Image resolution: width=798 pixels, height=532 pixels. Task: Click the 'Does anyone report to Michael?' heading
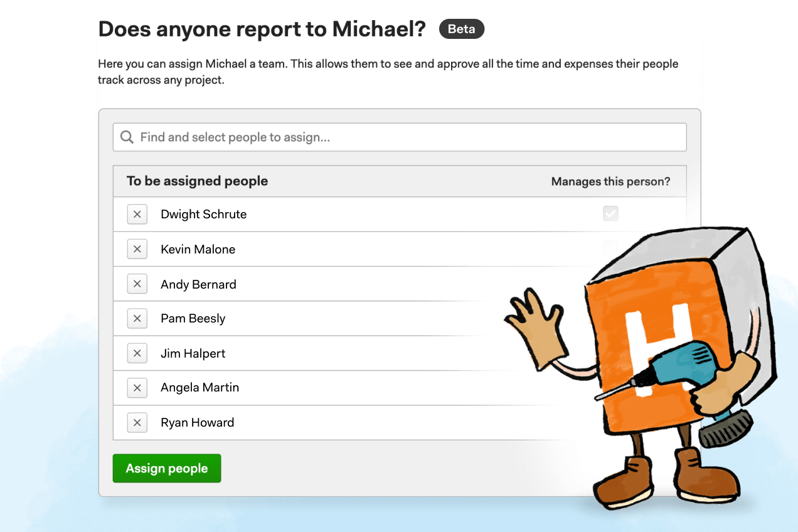coord(262,29)
